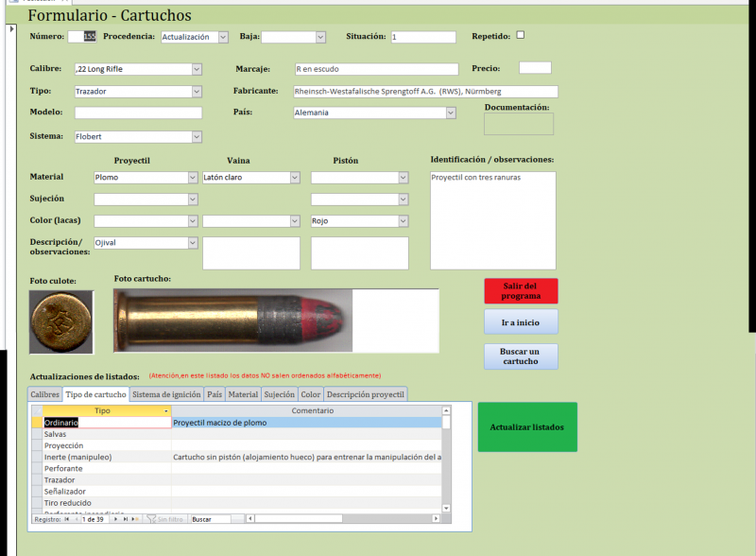Viewport: 756px width, 556px height.
Task: Open the Sistema de ignición tab
Action: click(165, 394)
